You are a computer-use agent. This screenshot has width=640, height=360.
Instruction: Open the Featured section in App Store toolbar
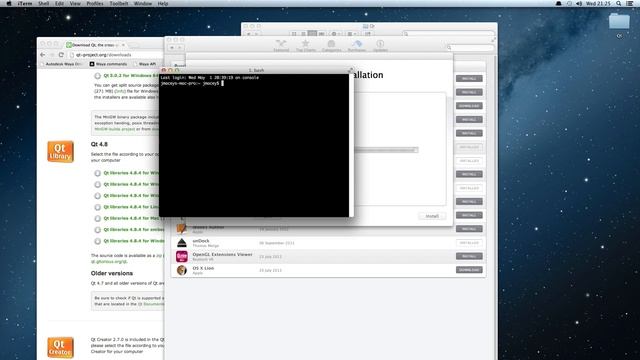point(281,45)
